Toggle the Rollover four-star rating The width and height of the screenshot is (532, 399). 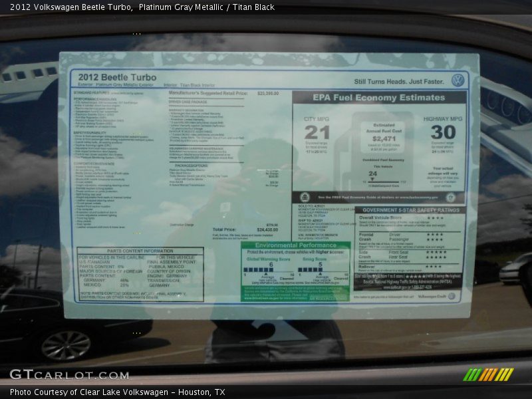coord(434,266)
